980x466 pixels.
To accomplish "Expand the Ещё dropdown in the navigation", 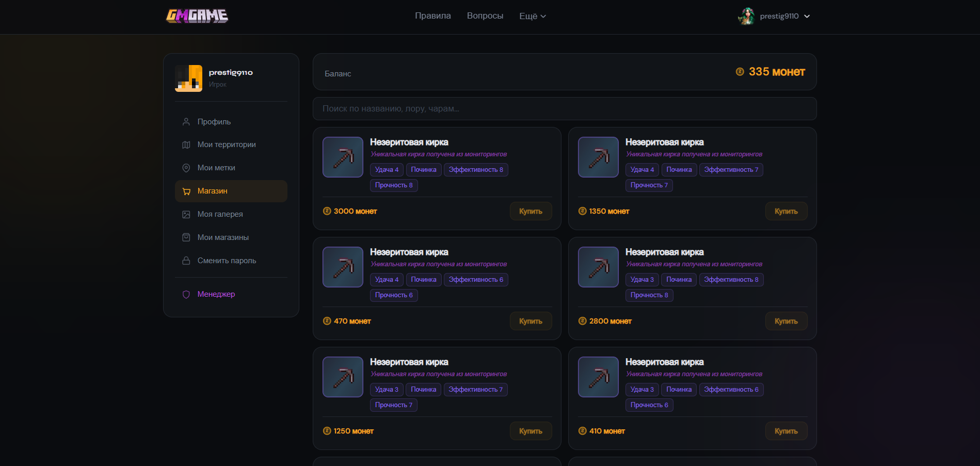I will pos(532,15).
